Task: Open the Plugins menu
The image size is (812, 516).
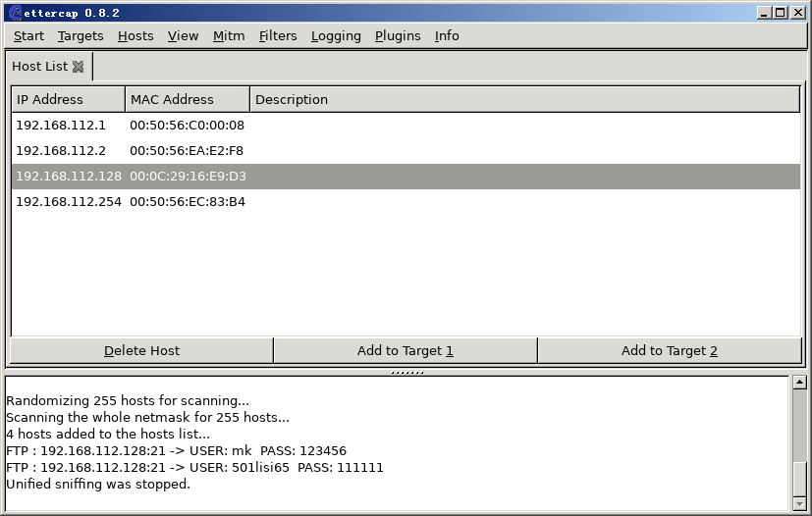Action: 398,35
